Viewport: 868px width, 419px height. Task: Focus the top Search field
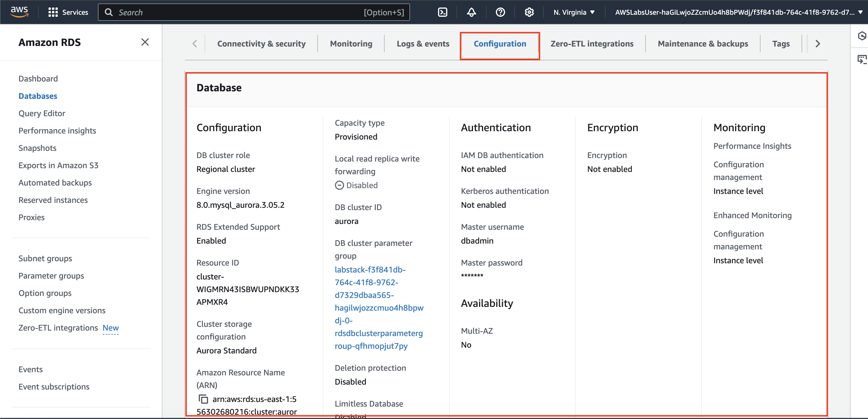click(x=254, y=12)
